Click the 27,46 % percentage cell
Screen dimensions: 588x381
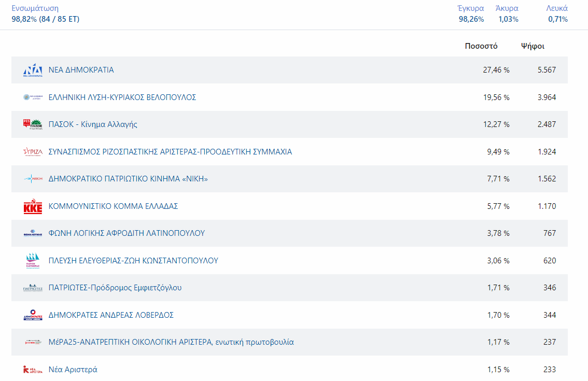click(x=496, y=70)
